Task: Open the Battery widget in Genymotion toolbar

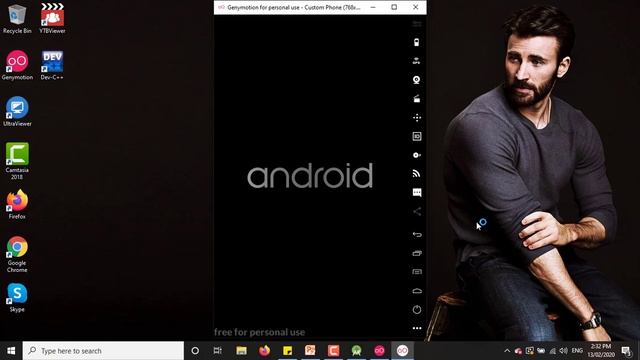Action: [416, 42]
